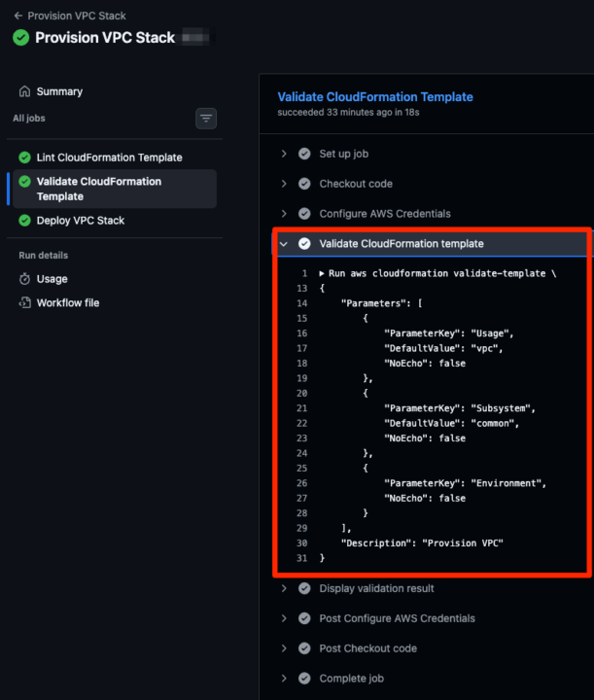The height and width of the screenshot is (700, 594).
Task: Click the success check icon beside Set up job
Action: point(304,154)
